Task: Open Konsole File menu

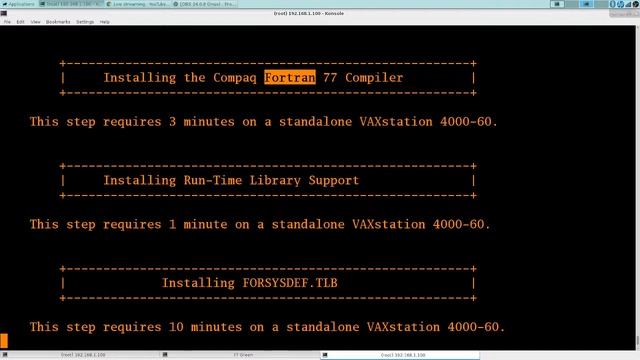Action: point(7,22)
